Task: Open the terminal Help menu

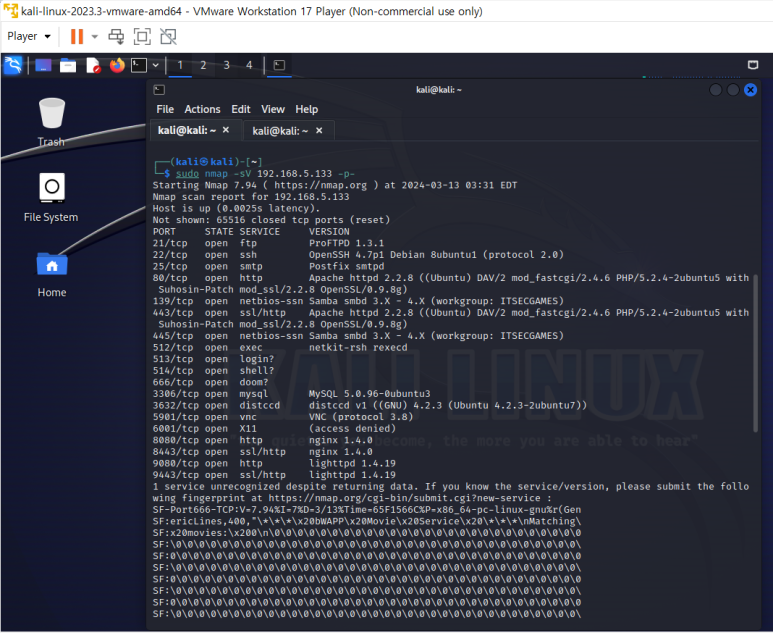Action: pyautogui.click(x=306, y=109)
